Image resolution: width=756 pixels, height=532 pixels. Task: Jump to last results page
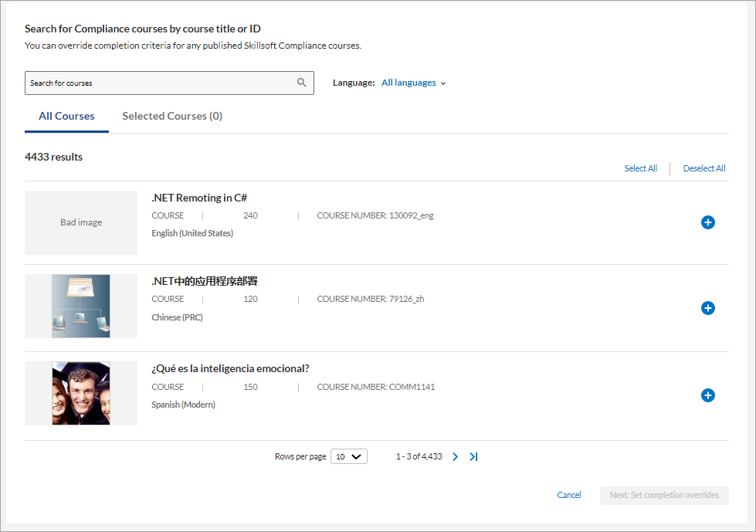click(x=473, y=457)
